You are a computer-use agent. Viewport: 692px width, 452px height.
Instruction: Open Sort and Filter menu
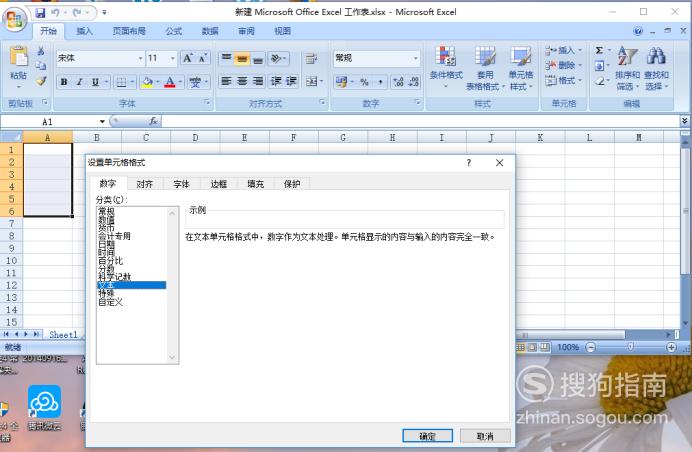point(627,68)
